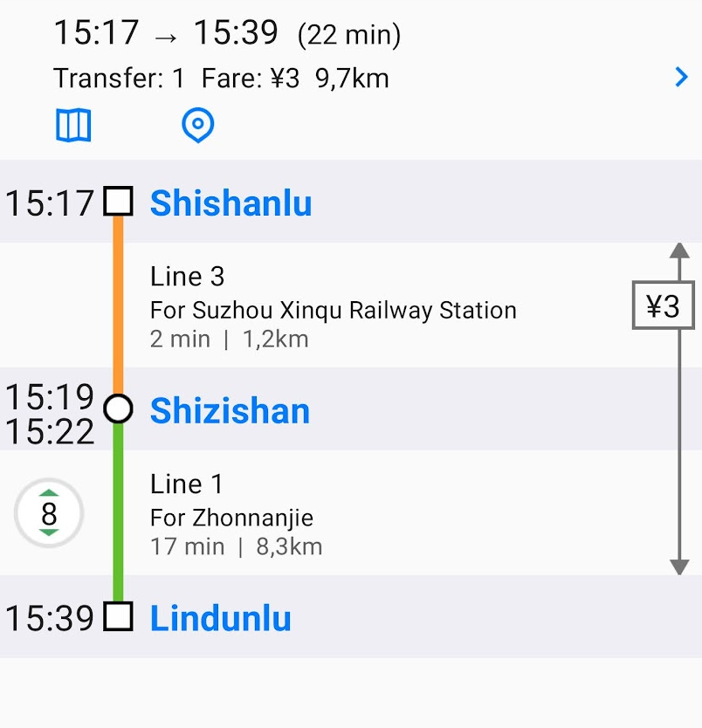Click the fare range up arrow

[679, 251]
